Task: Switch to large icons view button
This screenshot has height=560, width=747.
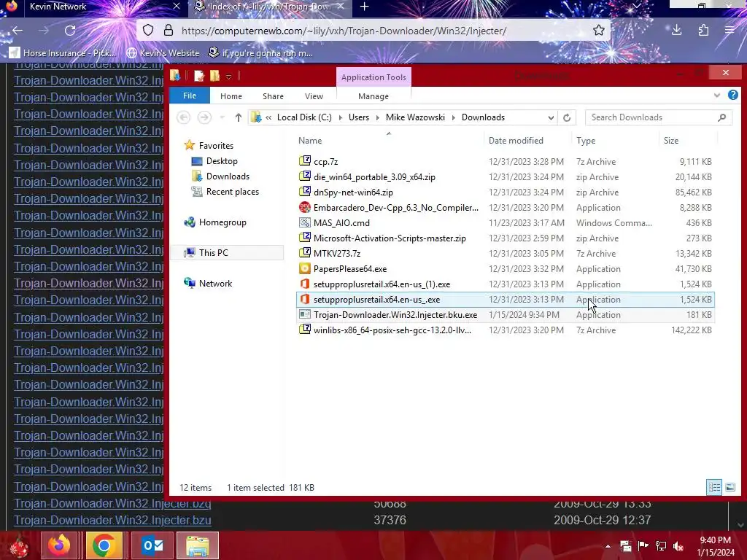Action: tap(729, 487)
